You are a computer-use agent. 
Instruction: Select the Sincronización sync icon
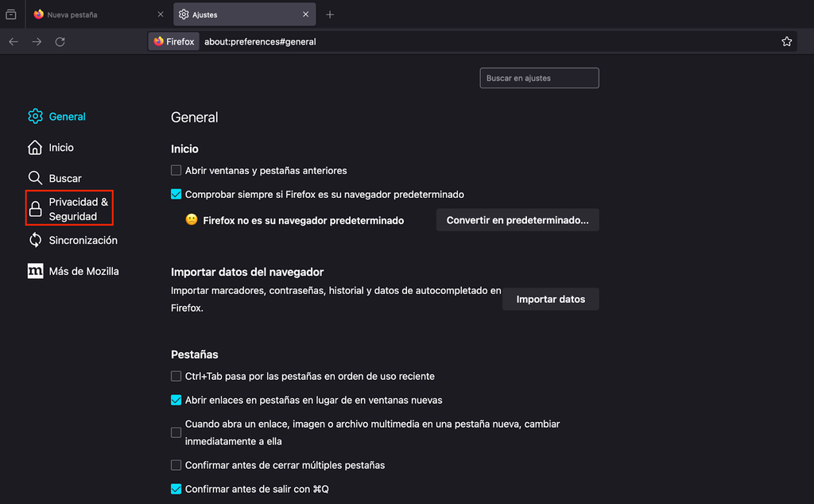[x=35, y=239]
